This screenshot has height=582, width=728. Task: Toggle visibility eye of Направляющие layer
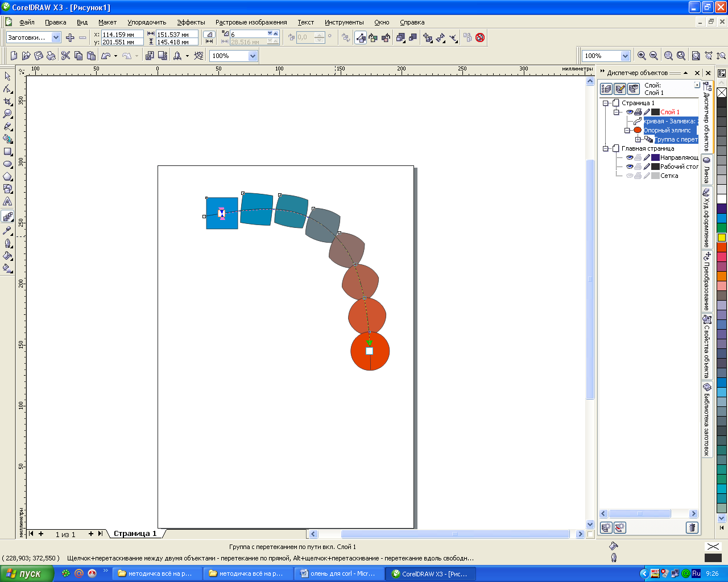(x=630, y=157)
